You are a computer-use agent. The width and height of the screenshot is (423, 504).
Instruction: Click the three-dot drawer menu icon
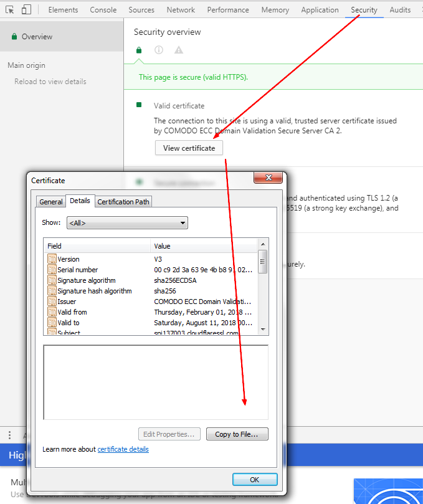click(9, 435)
